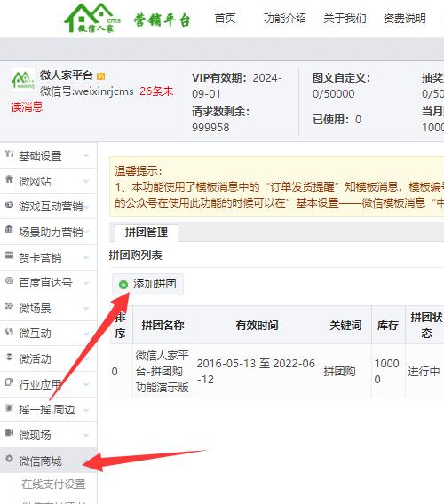Click the 游戏互动营销 gamepad icon

click(9, 205)
